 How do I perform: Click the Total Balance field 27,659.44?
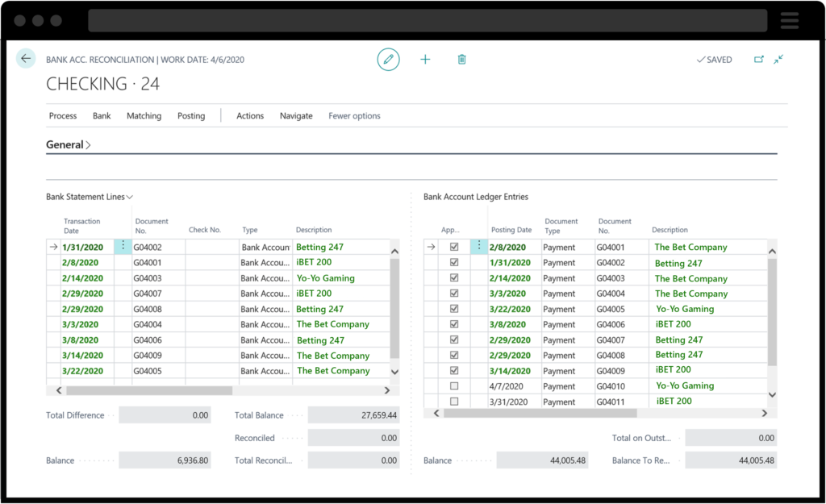tap(353, 415)
